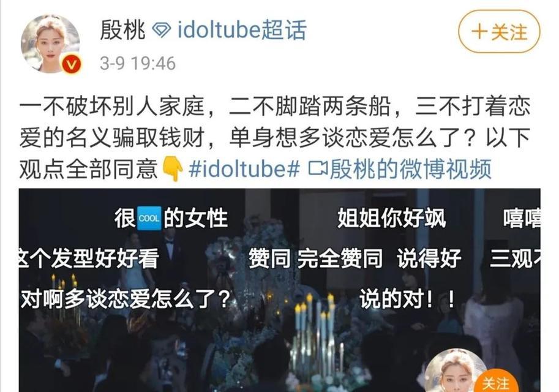Click the video camera icon before 殷桃的微博视频
The width and height of the screenshot is (559, 392).
click(318, 168)
